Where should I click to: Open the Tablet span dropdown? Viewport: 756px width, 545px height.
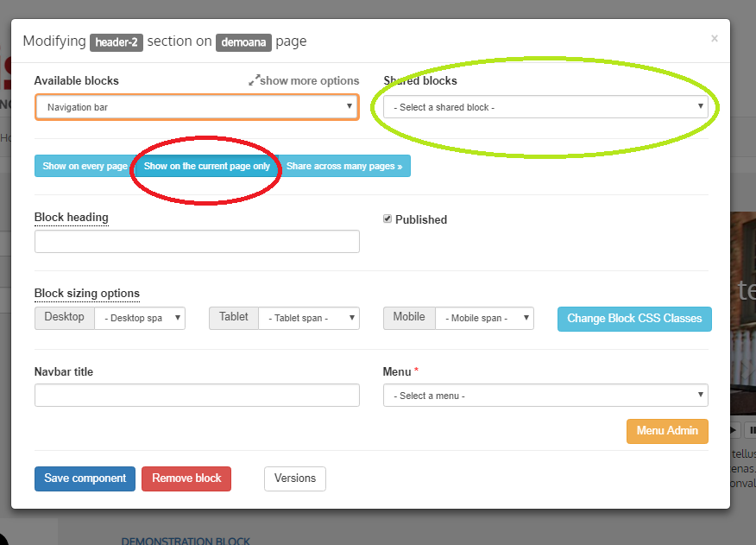(309, 318)
